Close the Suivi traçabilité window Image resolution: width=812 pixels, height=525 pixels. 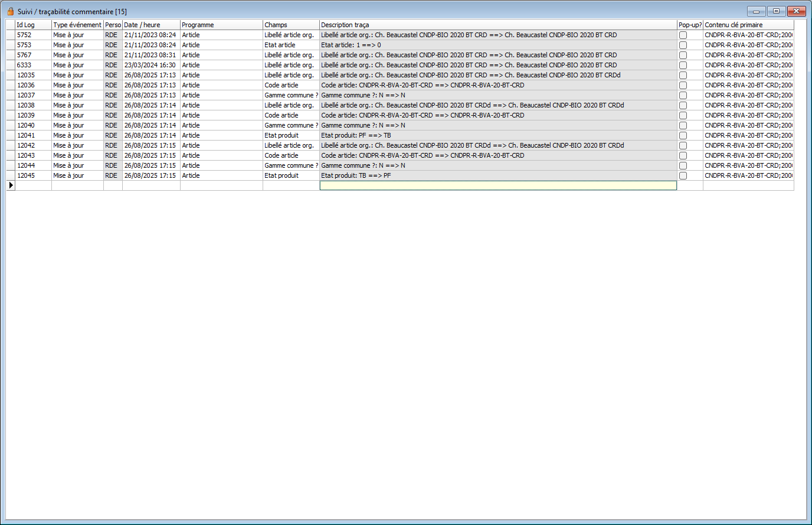coord(797,11)
